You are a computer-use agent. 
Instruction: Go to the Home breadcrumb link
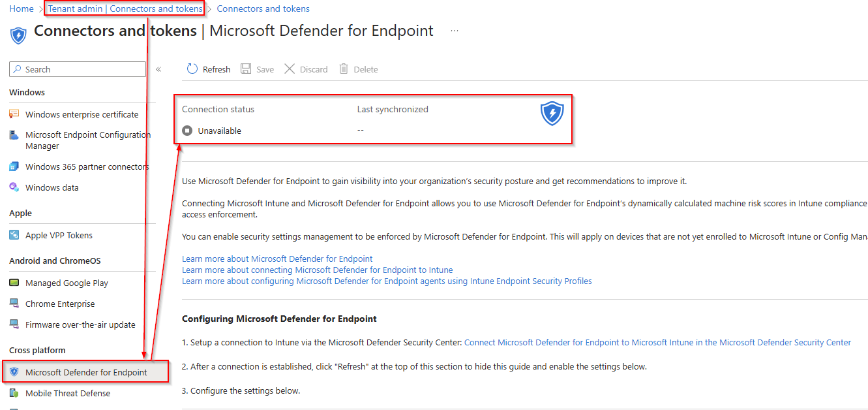22,8
